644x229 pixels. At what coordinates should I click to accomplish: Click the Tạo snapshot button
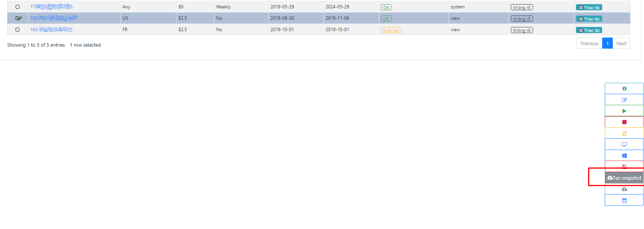(x=624, y=178)
